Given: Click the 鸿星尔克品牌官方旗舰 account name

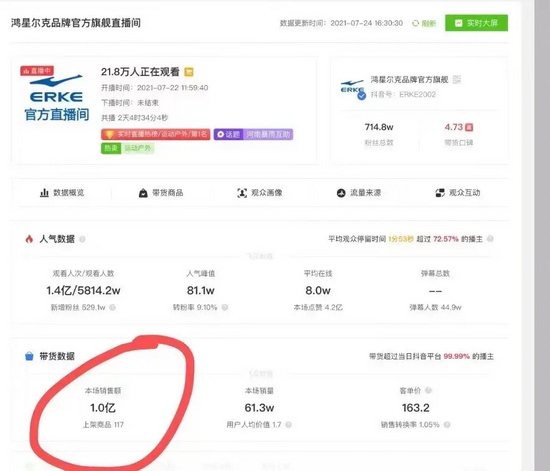Looking at the screenshot, I should [x=409, y=80].
